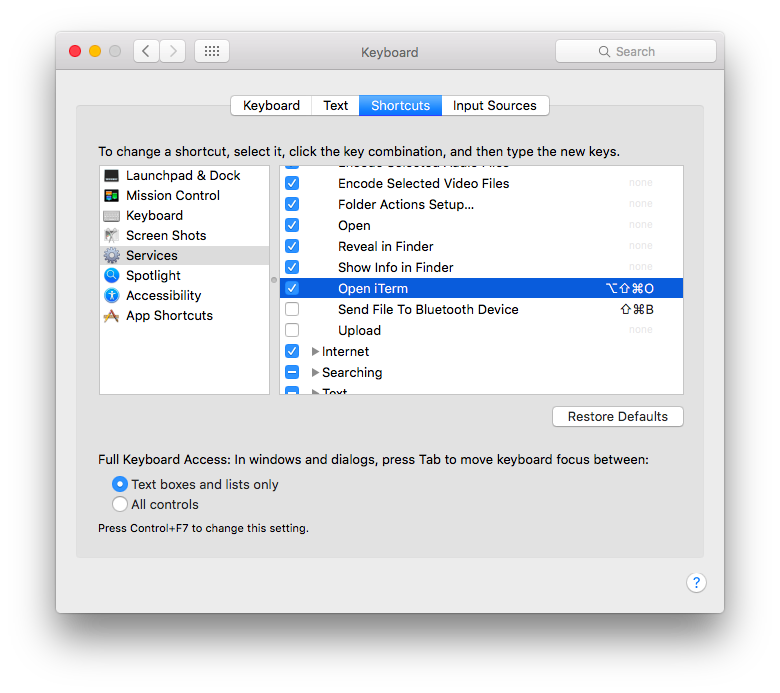This screenshot has width=780, height=693.
Task: Click the Keyboard category icon
Action: [x=111, y=216]
